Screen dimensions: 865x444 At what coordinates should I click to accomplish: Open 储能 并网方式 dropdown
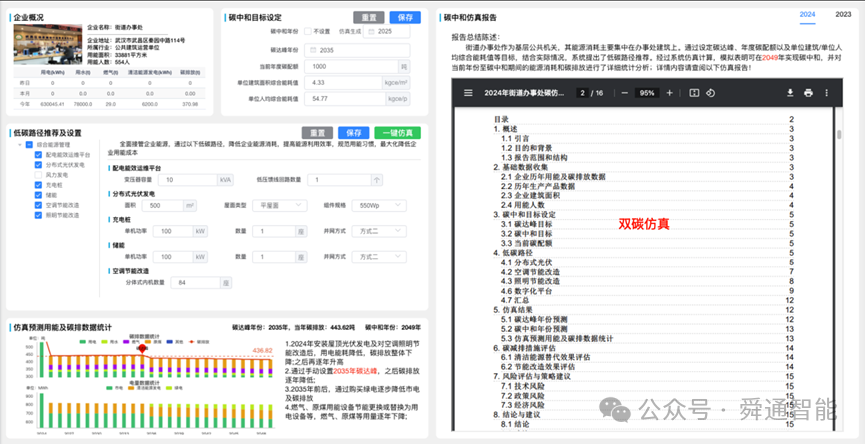click(x=379, y=257)
